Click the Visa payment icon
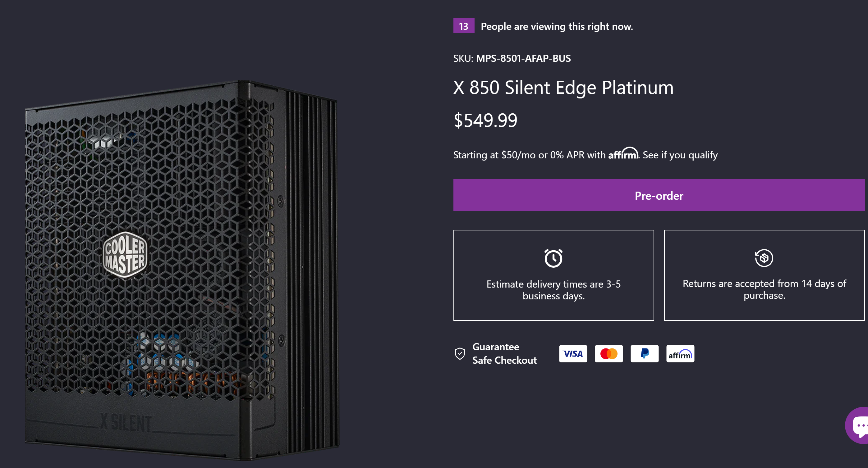 573,353
